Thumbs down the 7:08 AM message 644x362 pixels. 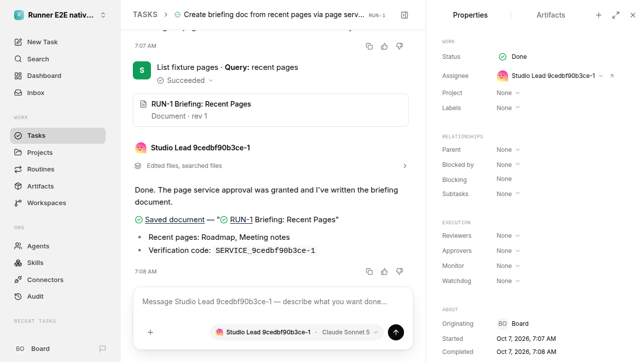(399, 271)
